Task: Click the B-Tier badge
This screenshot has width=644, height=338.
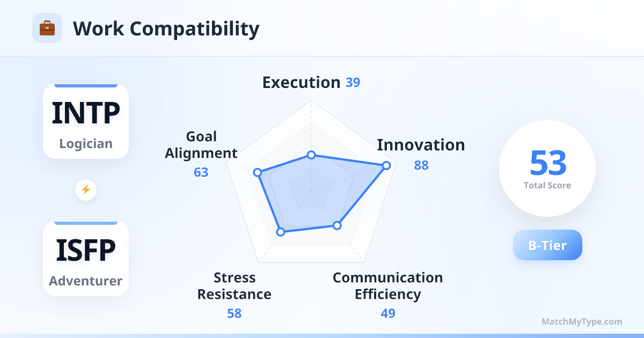Action: pyautogui.click(x=547, y=245)
